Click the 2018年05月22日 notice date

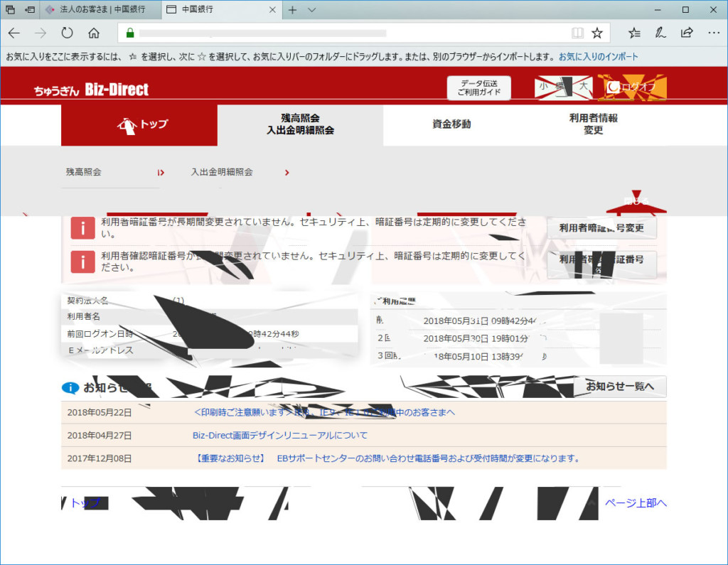click(100, 413)
